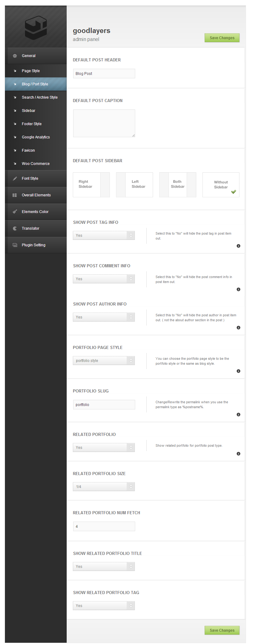Open the Show Post Tag Info dropdown
The image size is (254, 644).
(x=104, y=236)
